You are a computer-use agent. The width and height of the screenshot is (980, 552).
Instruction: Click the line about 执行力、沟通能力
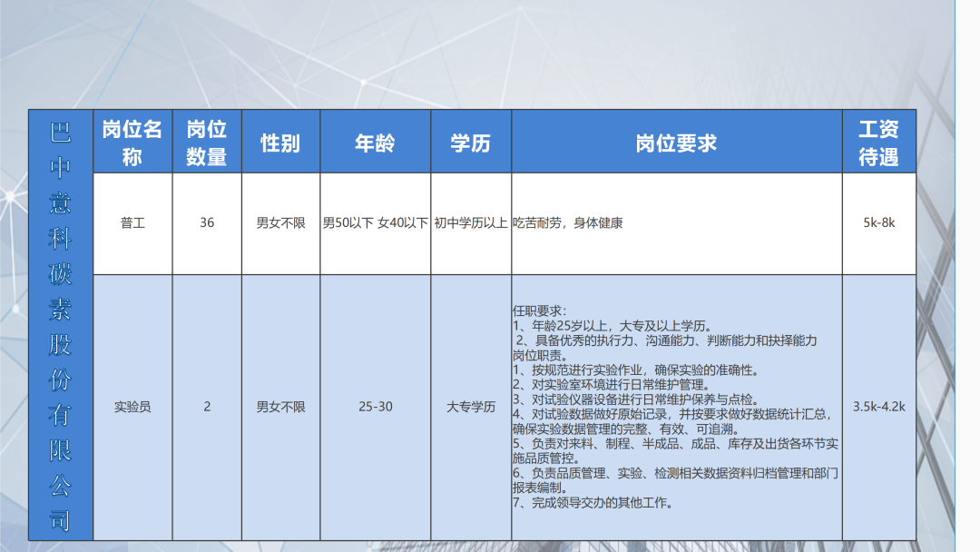pos(666,340)
